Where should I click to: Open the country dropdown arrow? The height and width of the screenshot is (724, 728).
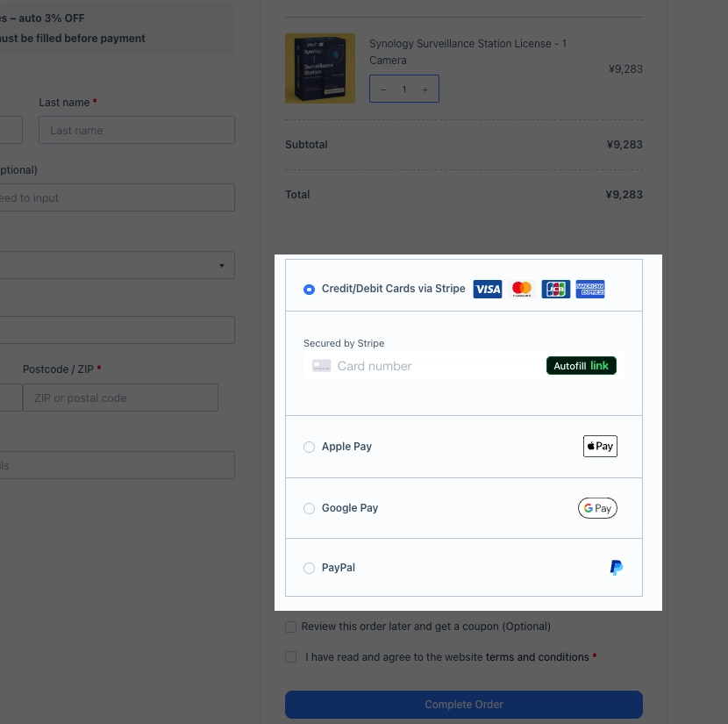point(221,265)
